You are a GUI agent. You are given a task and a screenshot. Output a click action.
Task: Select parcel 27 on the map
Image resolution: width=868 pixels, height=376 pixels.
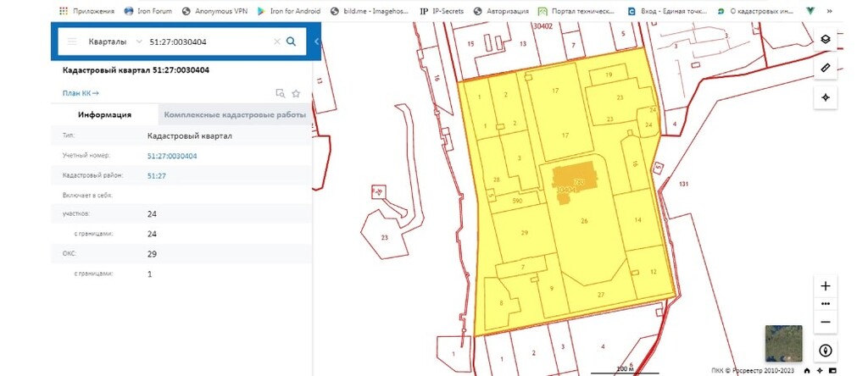(601, 296)
